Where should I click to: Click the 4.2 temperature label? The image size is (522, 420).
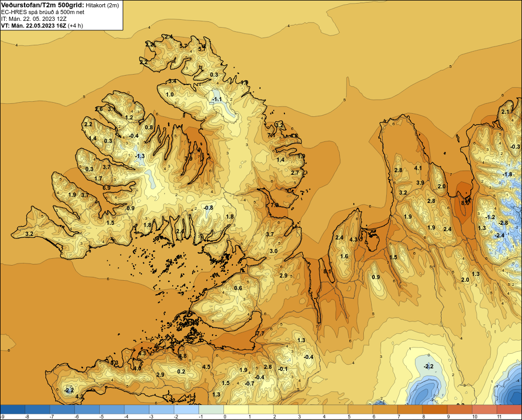79,397
